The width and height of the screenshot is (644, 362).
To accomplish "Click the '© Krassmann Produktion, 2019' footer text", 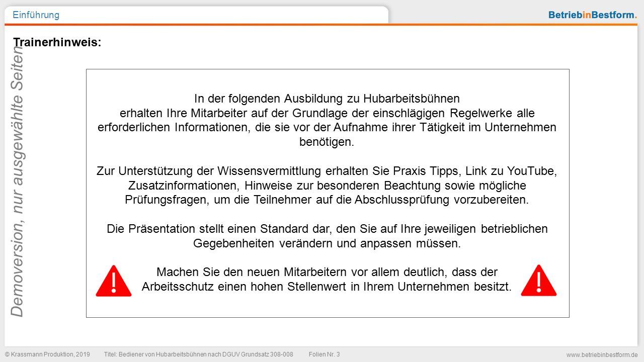I will [48, 354].
